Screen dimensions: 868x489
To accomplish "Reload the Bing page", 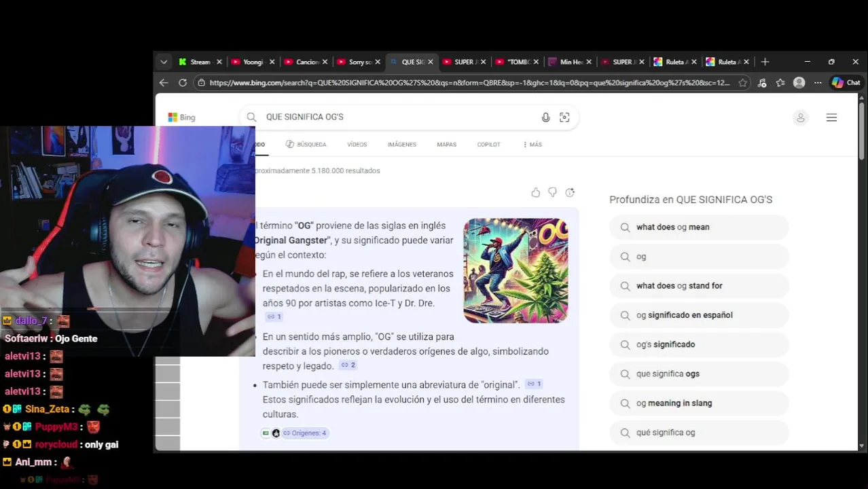I will pyautogui.click(x=183, y=83).
